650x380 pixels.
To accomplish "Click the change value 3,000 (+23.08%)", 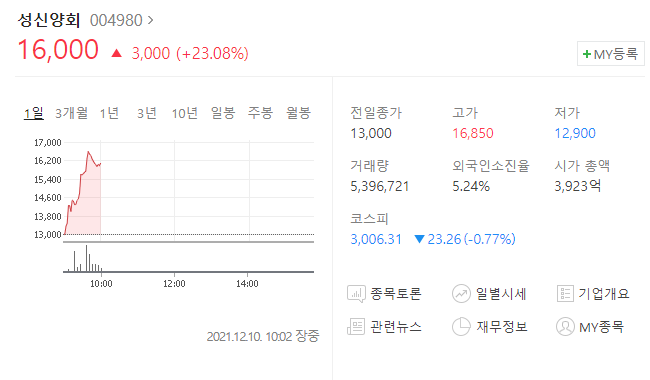I will point(190,53).
